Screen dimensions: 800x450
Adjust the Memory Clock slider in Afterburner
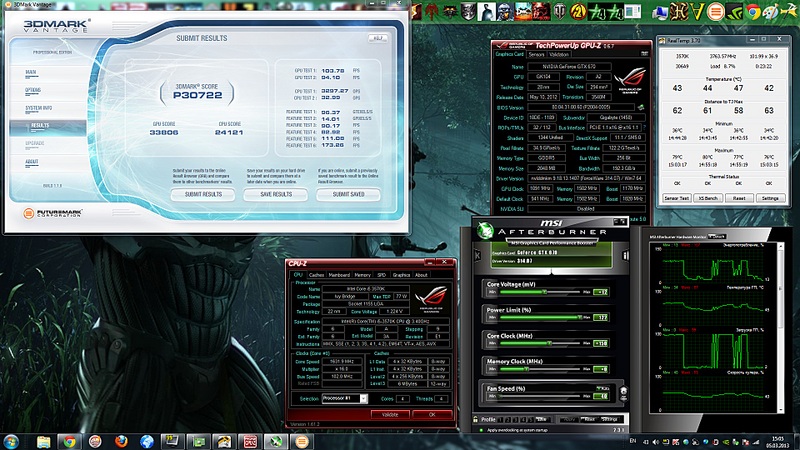541,369
